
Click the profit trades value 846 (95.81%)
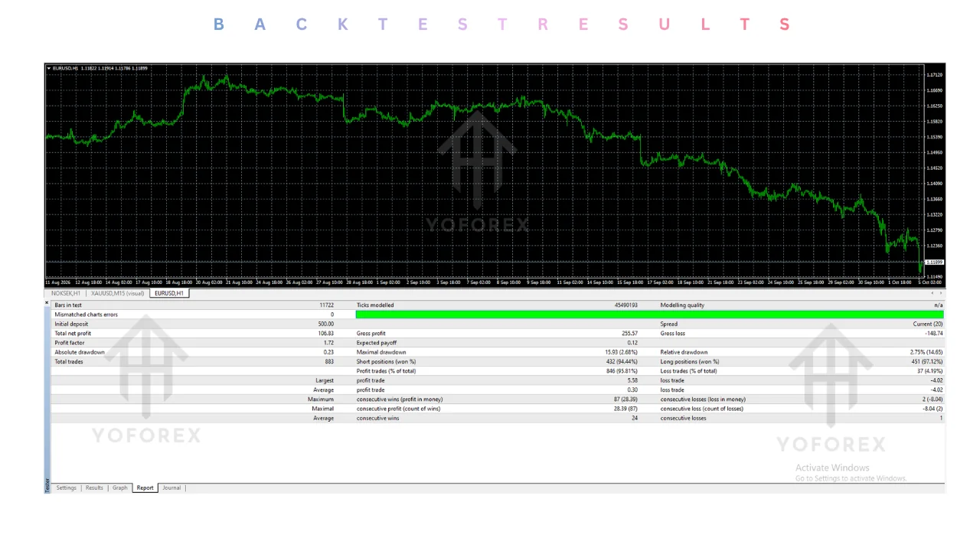(622, 371)
